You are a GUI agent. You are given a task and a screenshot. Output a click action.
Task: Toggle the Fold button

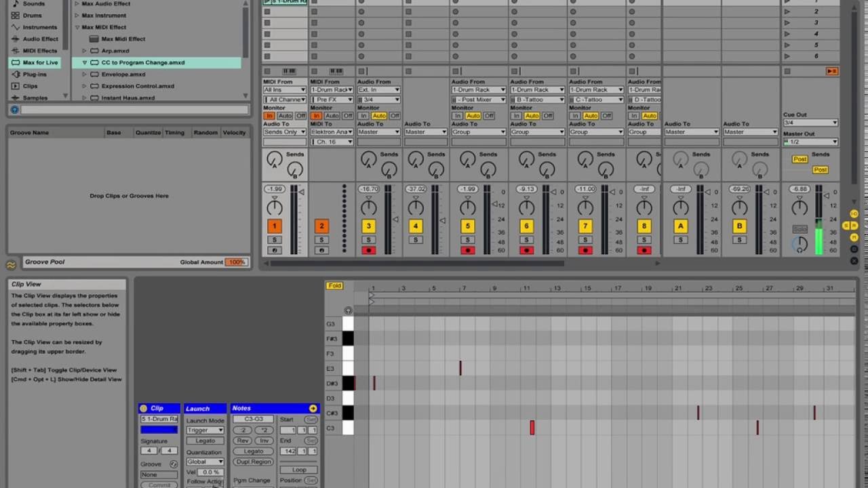coord(334,285)
